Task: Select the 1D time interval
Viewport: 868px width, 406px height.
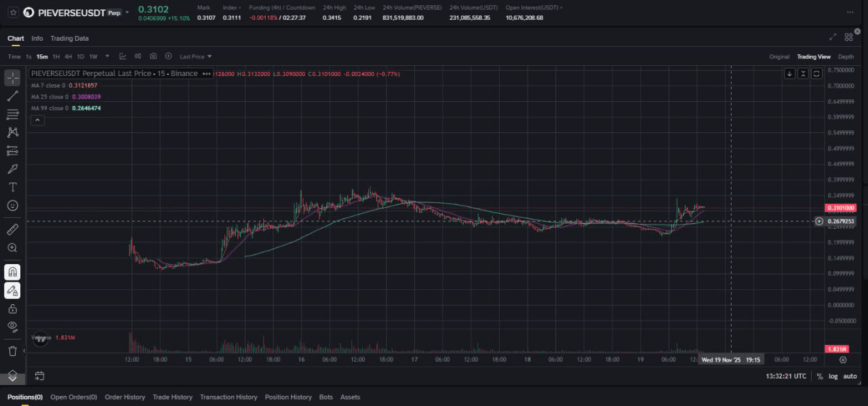Action: click(81, 57)
